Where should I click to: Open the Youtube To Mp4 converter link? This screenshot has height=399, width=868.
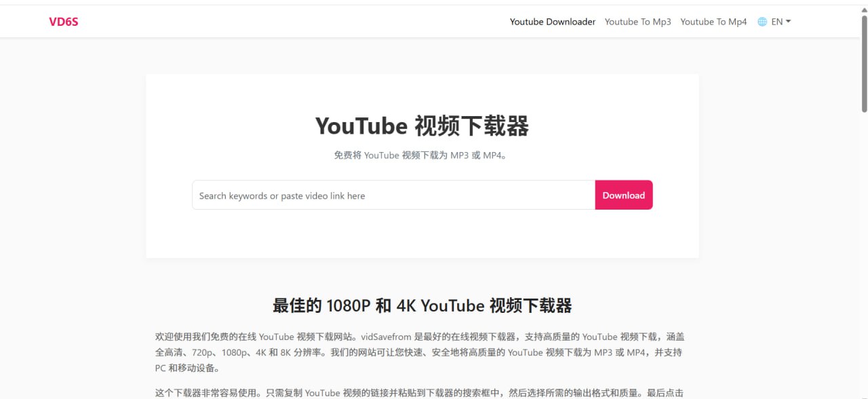(x=713, y=21)
